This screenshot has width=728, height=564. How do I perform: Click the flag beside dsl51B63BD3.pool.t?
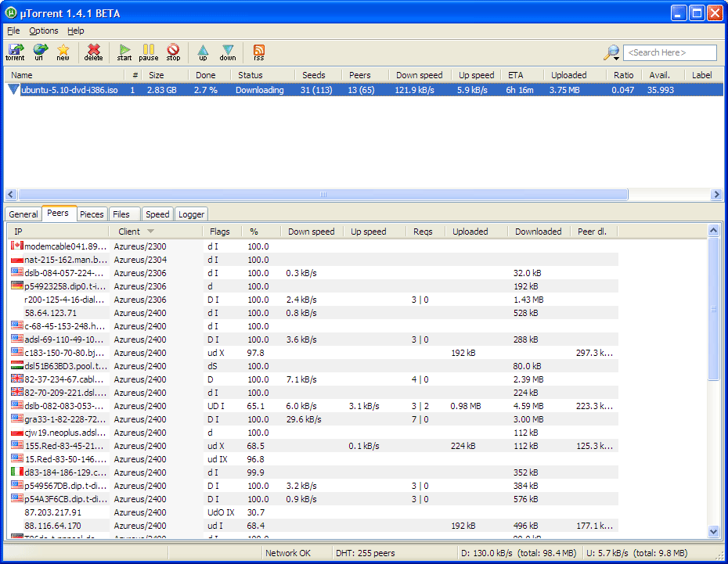point(17,365)
